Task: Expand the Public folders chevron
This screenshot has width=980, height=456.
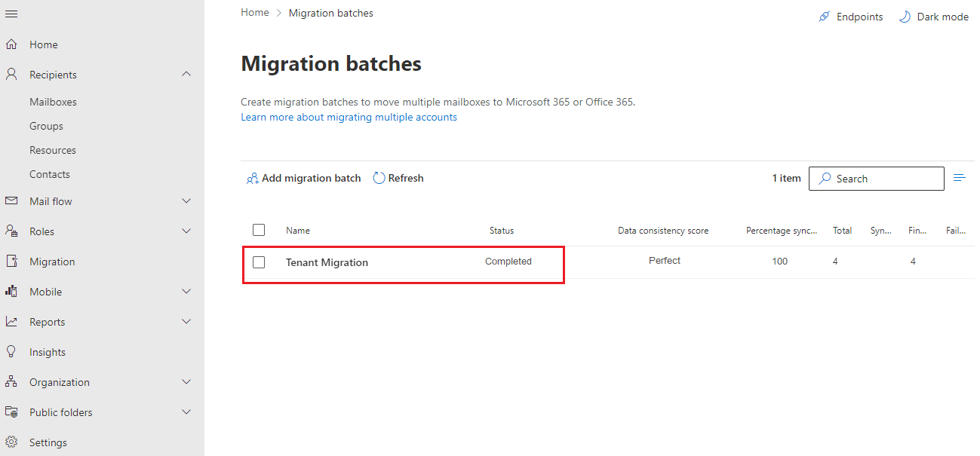Action: coord(187,412)
